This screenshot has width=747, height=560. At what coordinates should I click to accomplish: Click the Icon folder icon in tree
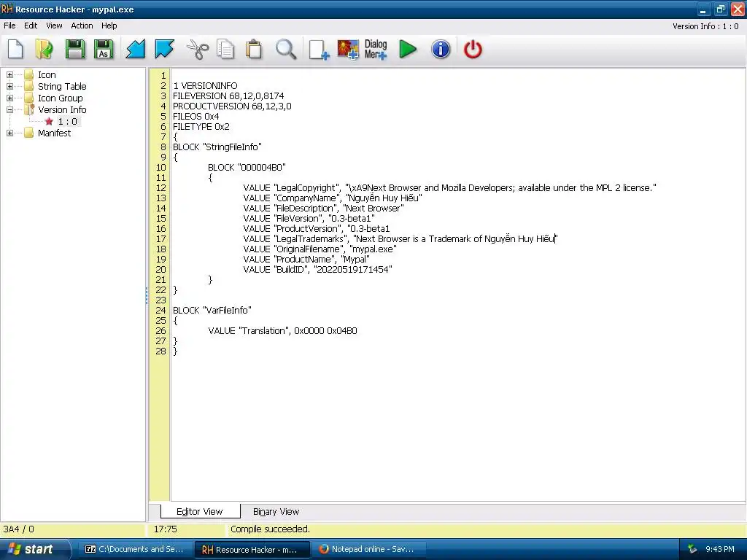point(29,75)
